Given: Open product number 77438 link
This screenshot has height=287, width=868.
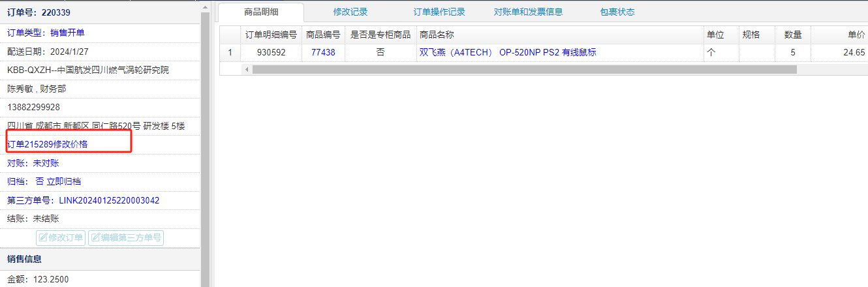Looking at the screenshot, I should [323, 52].
